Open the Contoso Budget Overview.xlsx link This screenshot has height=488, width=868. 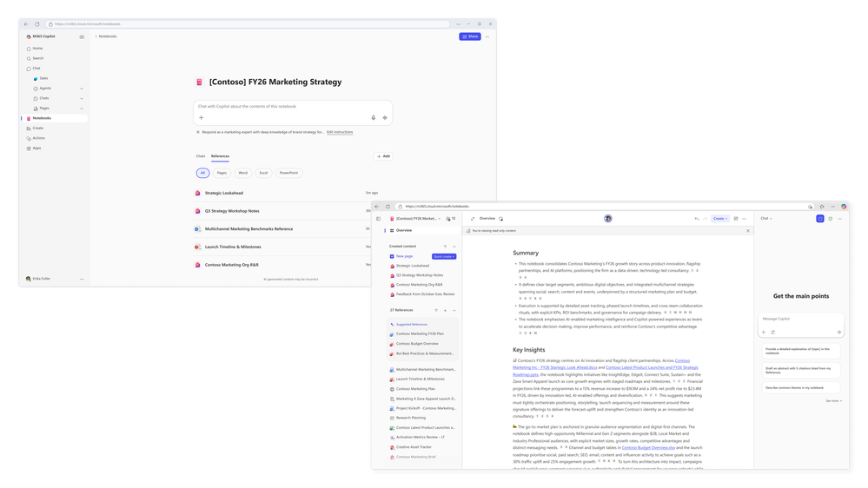tap(648, 447)
